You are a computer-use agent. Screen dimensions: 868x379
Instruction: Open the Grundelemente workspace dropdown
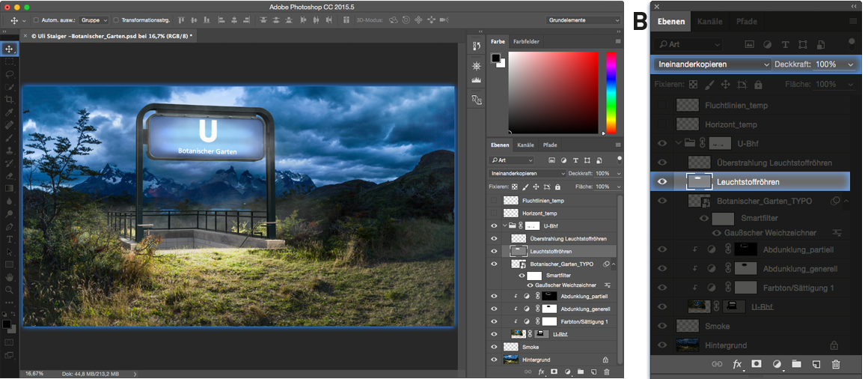pyautogui.click(x=584, y=20)
